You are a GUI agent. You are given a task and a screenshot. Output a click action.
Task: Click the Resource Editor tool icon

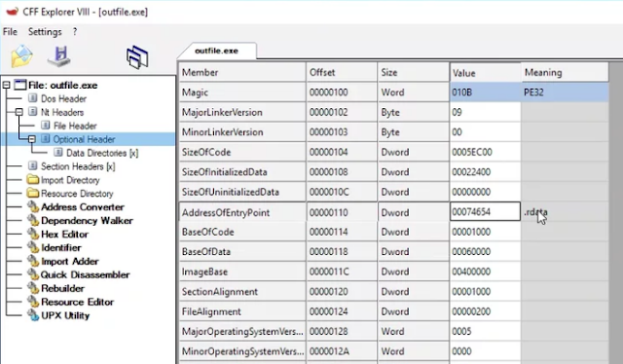pyautogui.click(x=33, y=301)
